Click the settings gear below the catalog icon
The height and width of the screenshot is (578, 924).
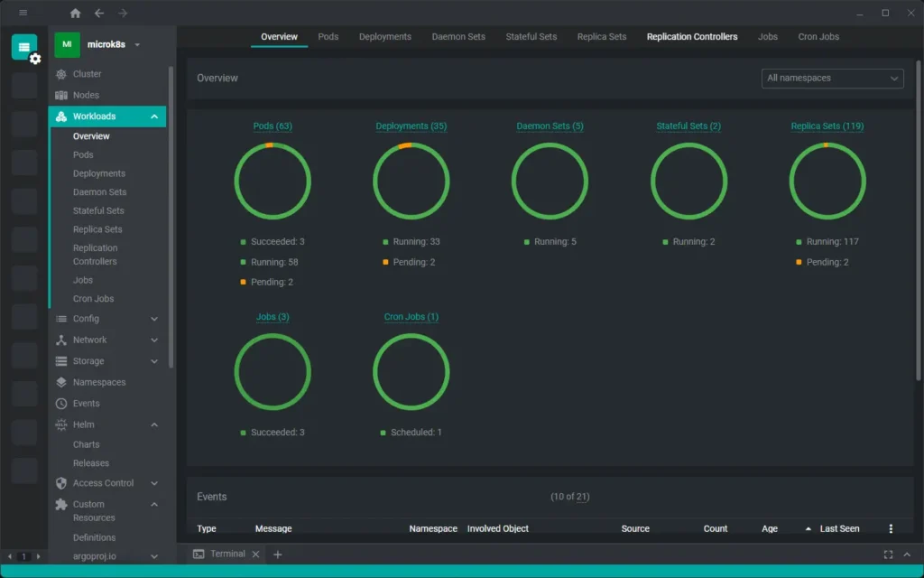33,58
